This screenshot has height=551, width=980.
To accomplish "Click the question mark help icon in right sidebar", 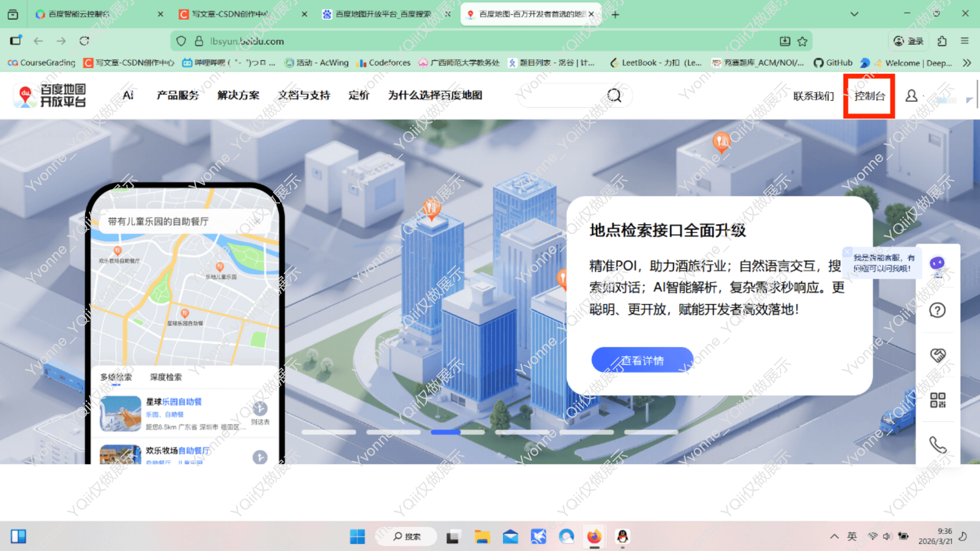I will [x=937, y=310].
